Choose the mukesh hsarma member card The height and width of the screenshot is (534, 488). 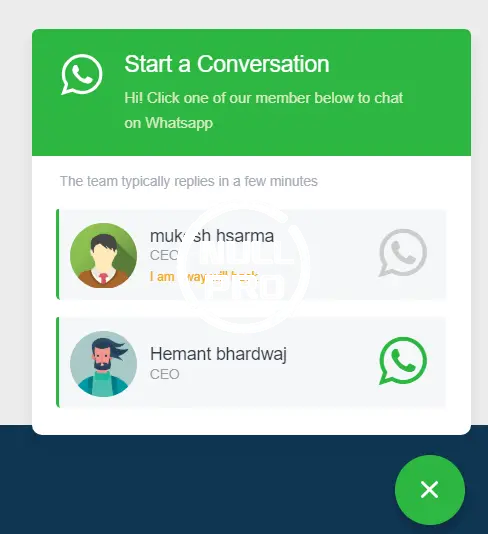(x=251, y=254)
